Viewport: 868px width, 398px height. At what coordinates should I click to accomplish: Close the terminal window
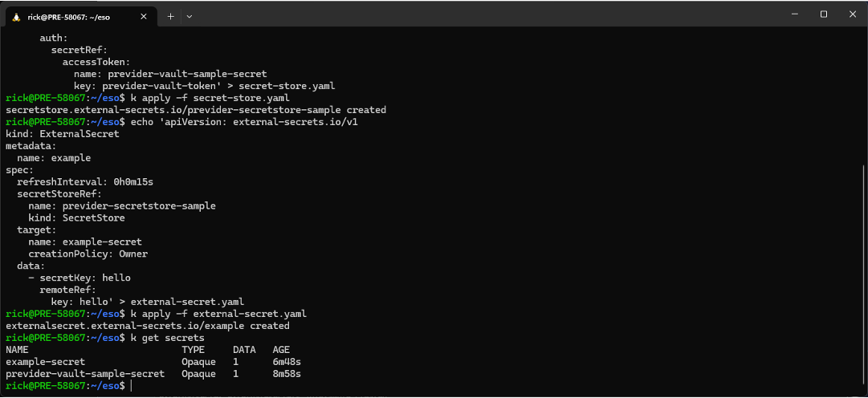point(853,14)
